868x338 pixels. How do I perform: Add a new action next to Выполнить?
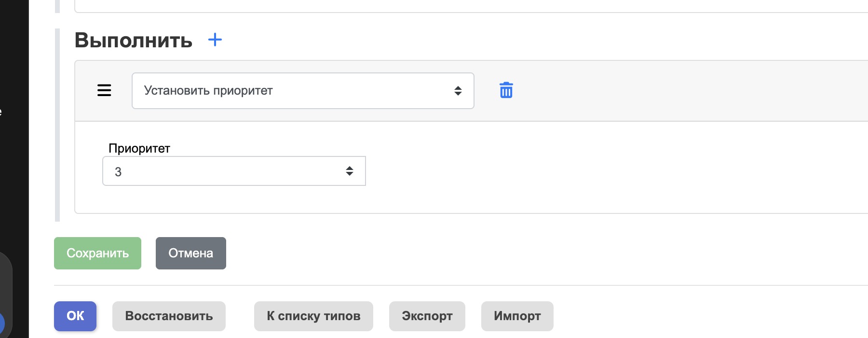(x=215, y=40)
